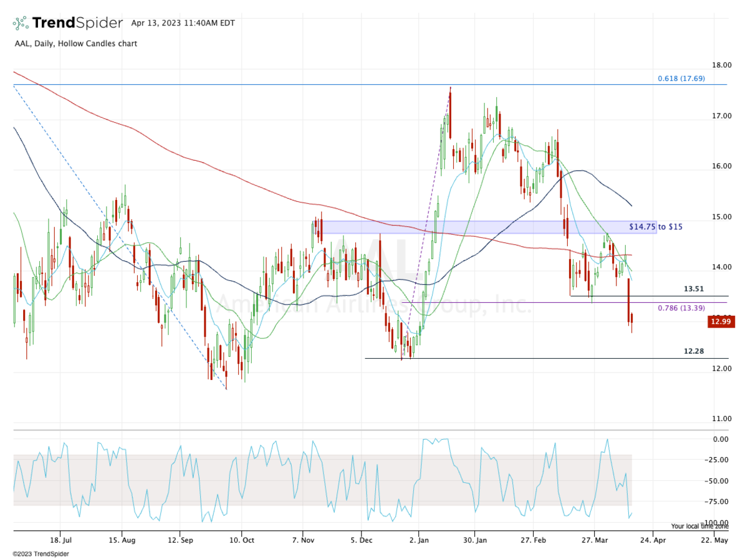
Task: Click the $14.75 to $15 zone label
Action: pos(655,227)
